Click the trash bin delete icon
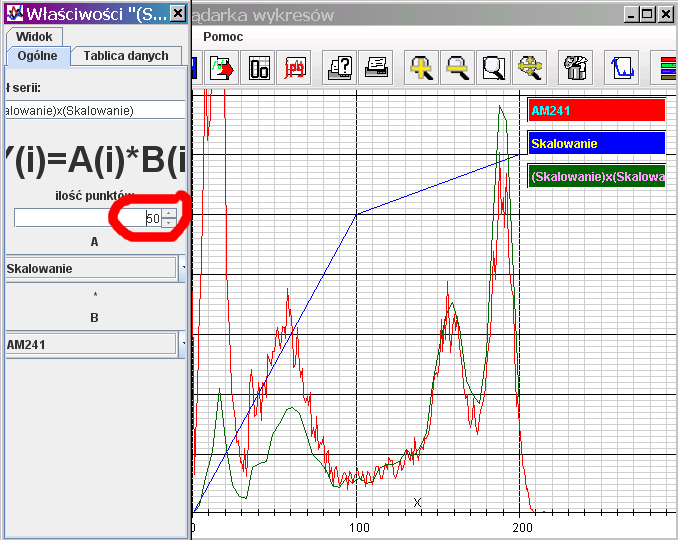This screenshot has width=678, height=540. click(x=576, y=68)
